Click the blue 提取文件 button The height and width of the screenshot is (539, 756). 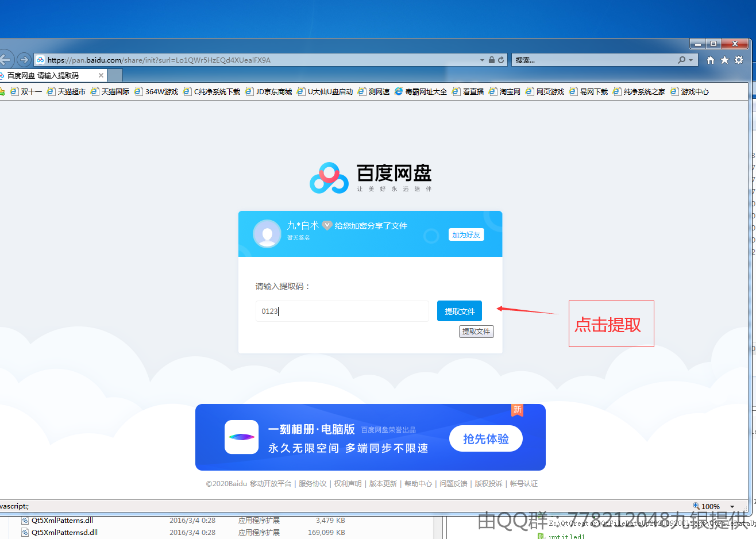pyautogui.click(x=460, y=311)
